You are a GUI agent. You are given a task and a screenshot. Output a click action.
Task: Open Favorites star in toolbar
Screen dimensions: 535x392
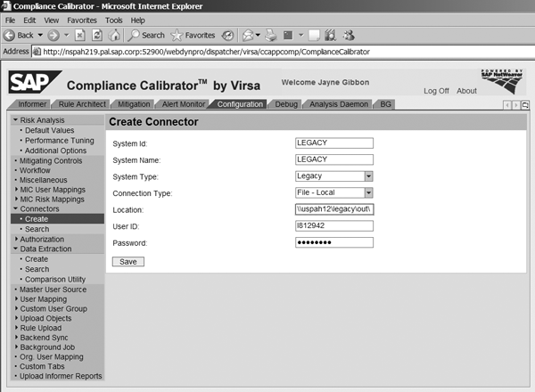[177, 35]
